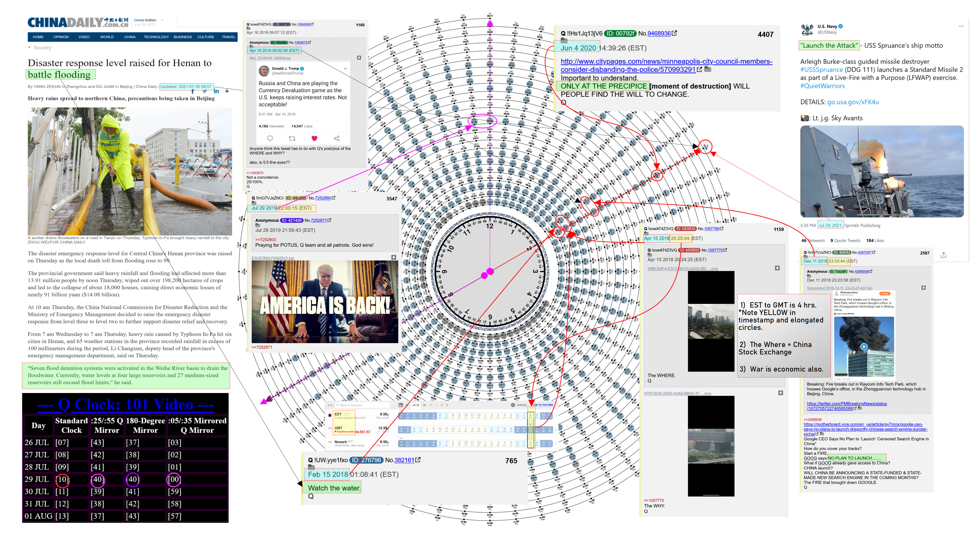Open the chevron menu on Trump's tweet

pos(345,69)
